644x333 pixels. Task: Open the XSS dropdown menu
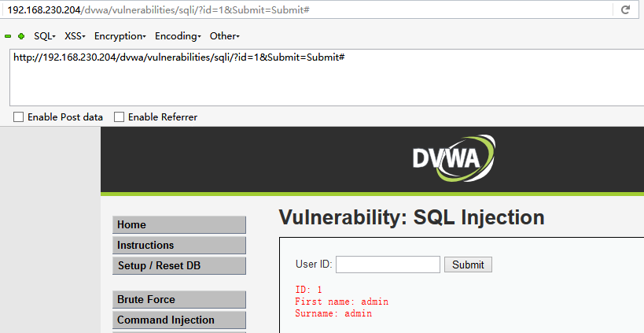click(x=75, y=36)
